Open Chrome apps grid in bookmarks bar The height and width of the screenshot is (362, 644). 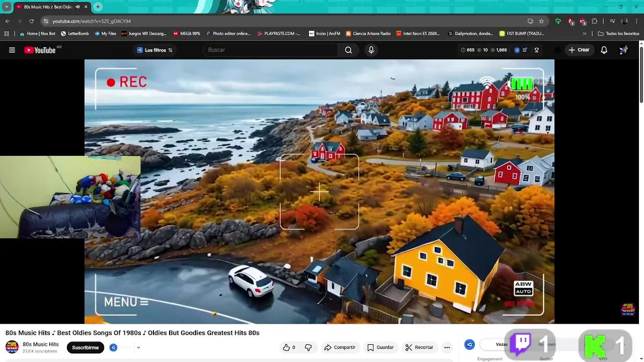[7, 34]
